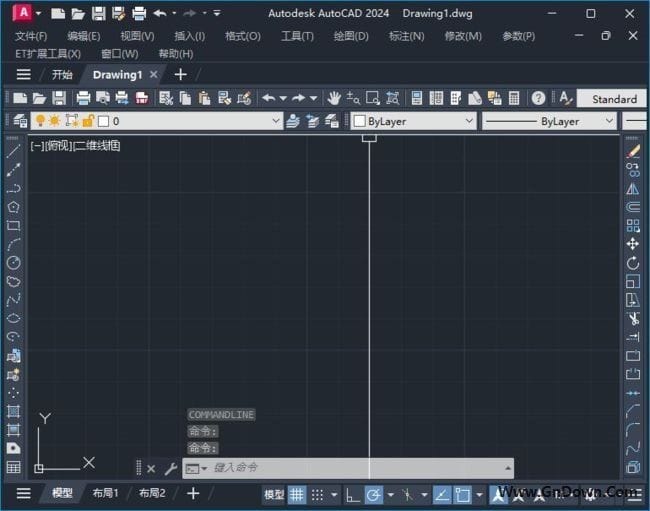Expand the undo history arrow
The height and width of the screenshot is (511, 650).
(283, 99)
